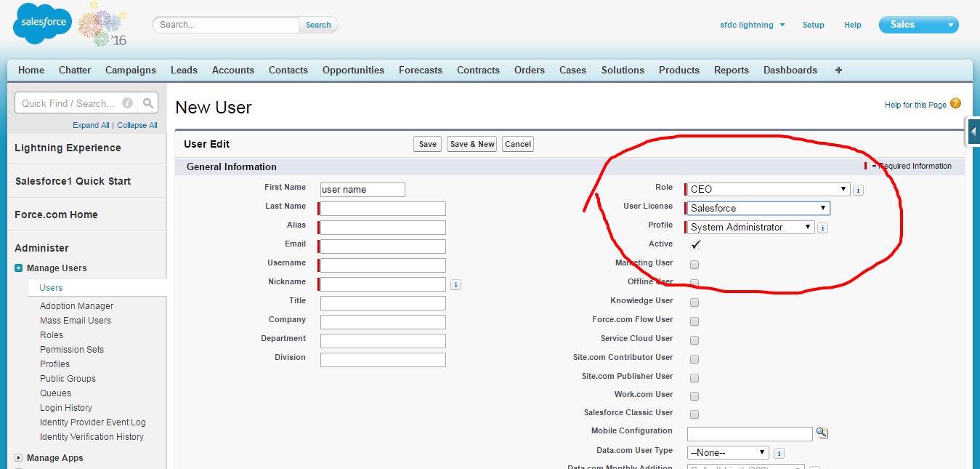The height and width of the screenshot is (469, 980).
Task: Open the Home tab
Action: 31,71
